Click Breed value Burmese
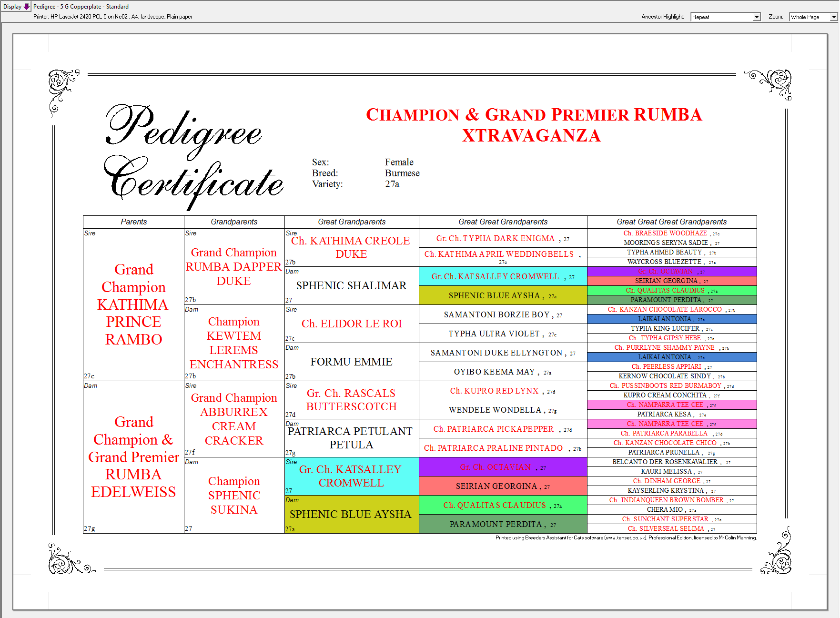This screenshot has width=840, height=618. click(x=402, y=173)
